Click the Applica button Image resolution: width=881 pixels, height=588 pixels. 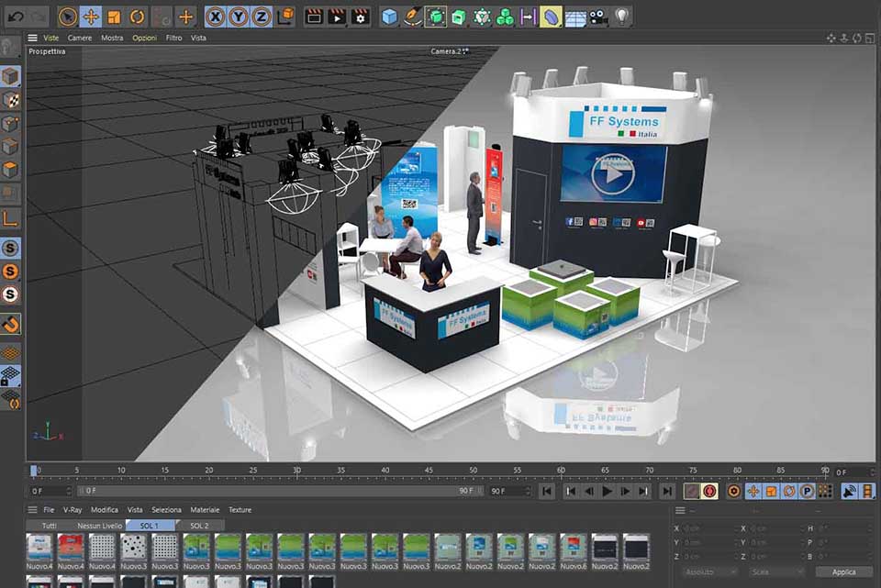click(844, 572)
